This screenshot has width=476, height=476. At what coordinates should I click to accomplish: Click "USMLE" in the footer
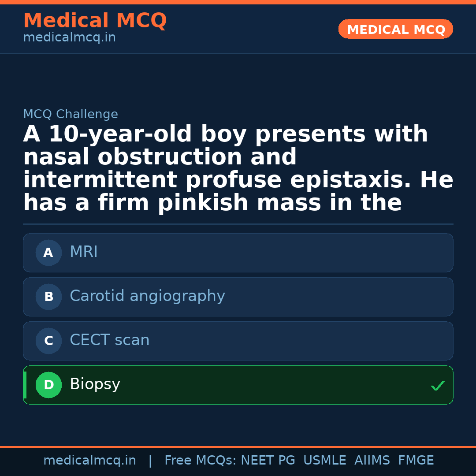[x=324, y=461]
